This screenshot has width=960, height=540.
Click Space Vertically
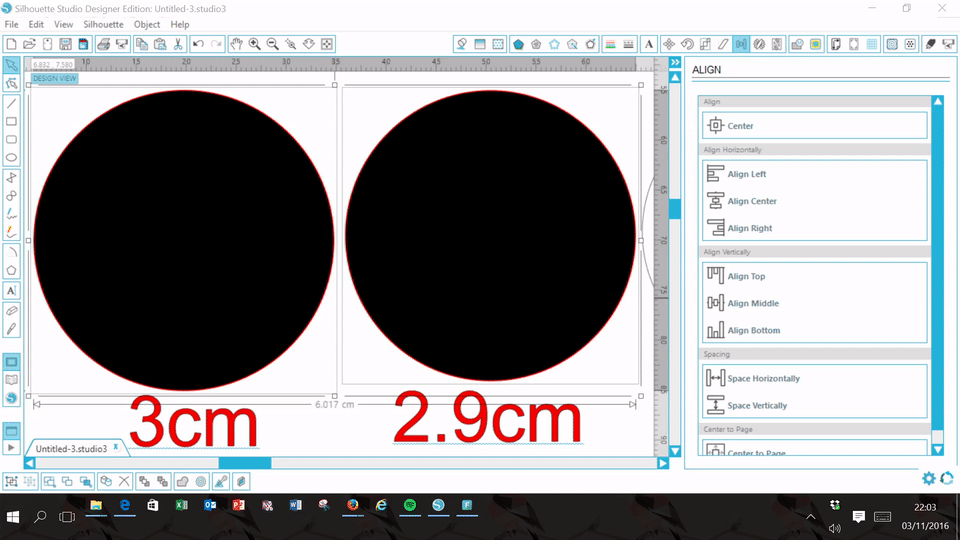click(x=814, y=405)
